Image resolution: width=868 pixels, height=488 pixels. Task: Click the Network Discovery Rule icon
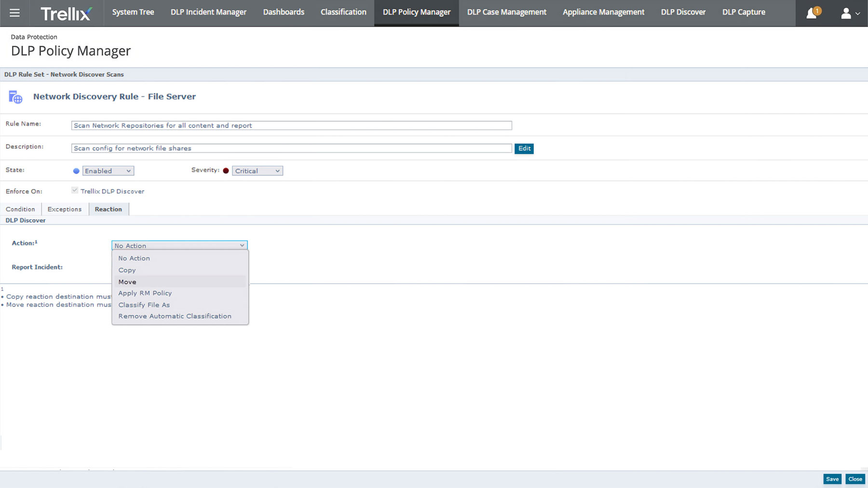pyautogui.click(x=15, y=97)
